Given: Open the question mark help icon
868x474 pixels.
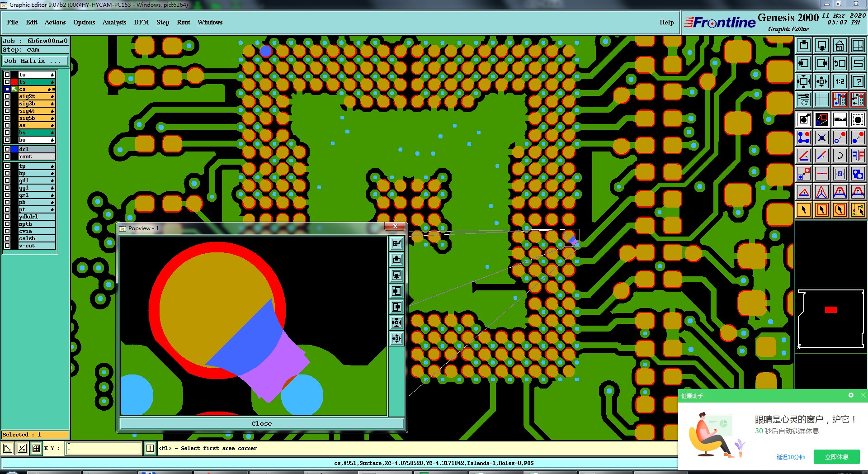Looking at the screenshot, I should pyautogui.click(x=858, y=81).
